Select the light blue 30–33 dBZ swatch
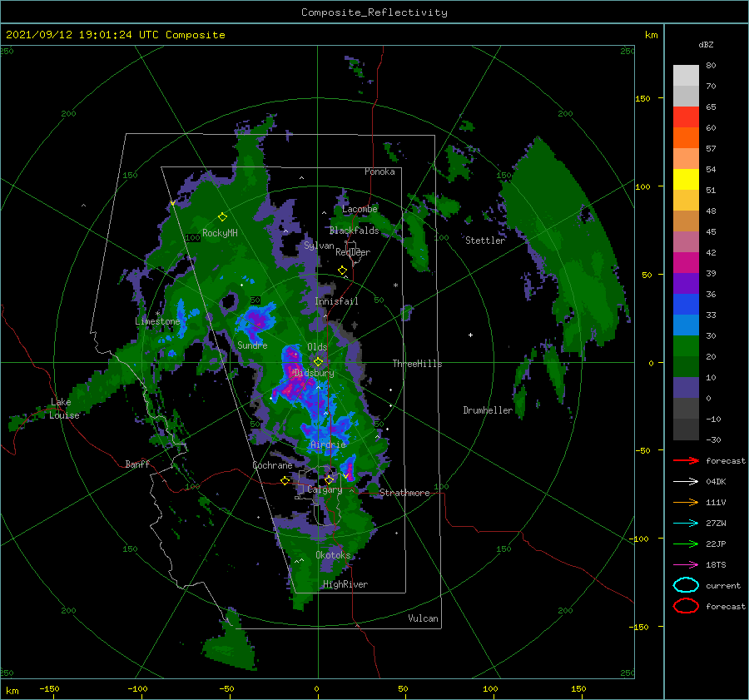This screenshot has height=700, width=749. [686, 325]
